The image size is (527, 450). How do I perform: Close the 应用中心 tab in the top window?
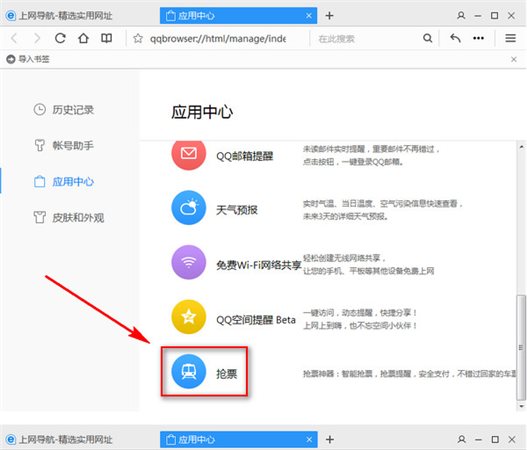(x=309, y=16)
